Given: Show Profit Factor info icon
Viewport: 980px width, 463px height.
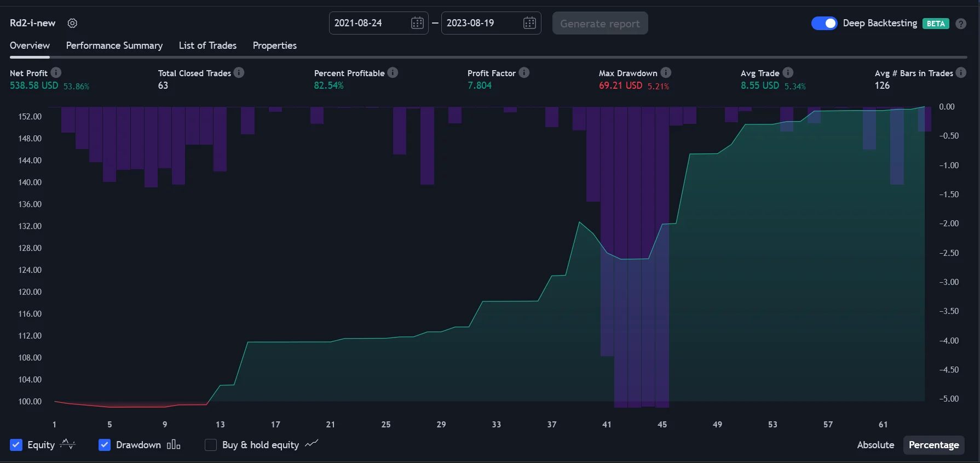Looking at the screenshot, I should (524, 72).
